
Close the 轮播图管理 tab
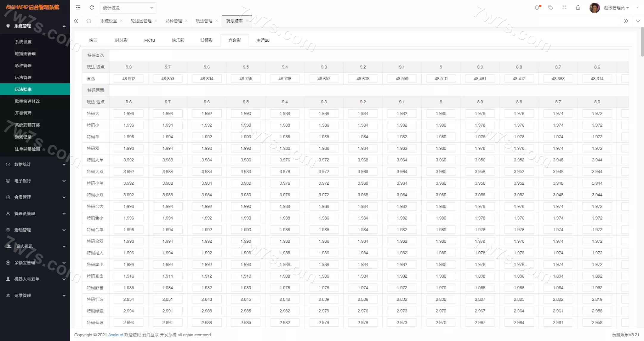[x=156, y=21]
